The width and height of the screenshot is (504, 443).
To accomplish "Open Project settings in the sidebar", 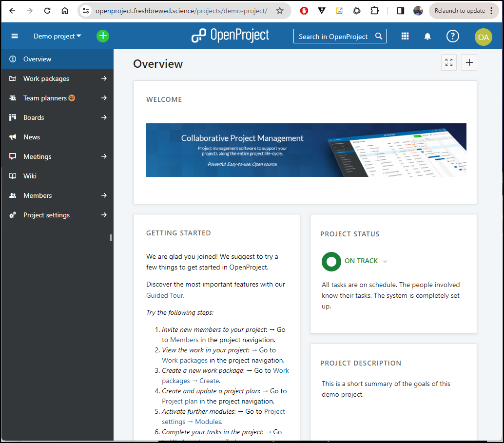I will (x=47, y=215).
